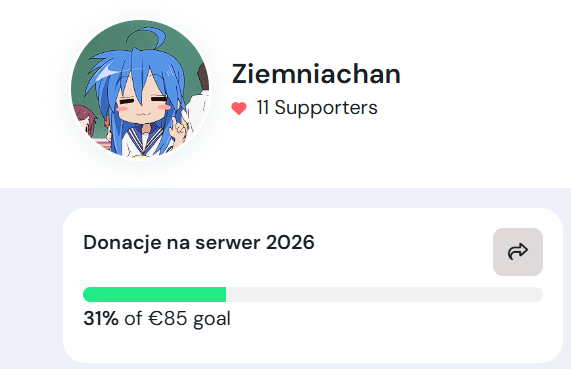Click the green filled part of progress bar
This screenshot has height=369, width=571.
tap(154, 294)
